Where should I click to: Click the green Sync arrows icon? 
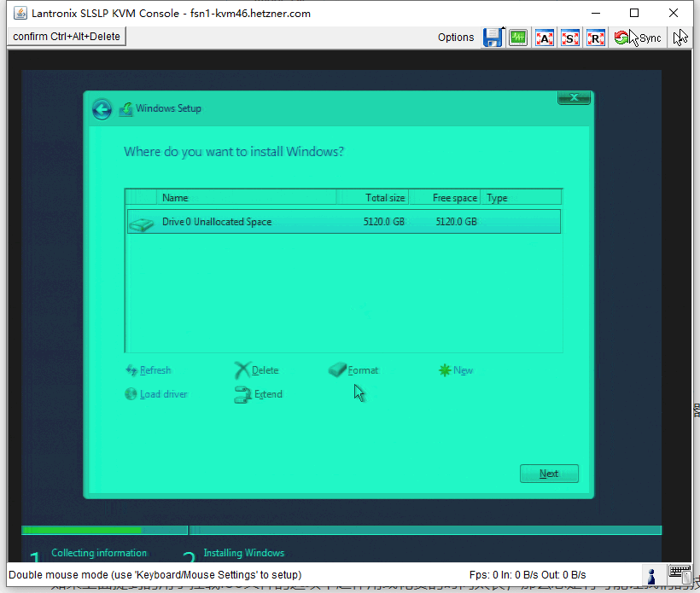click(623, 37)
